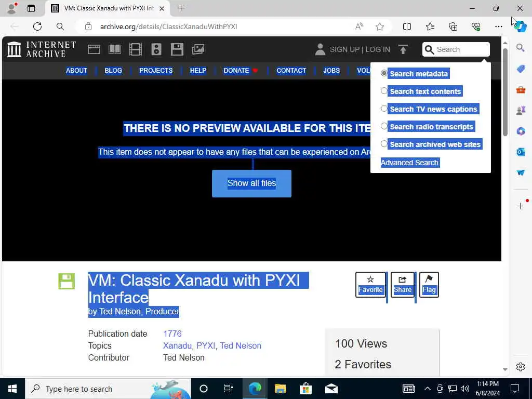The height and width of the screenshot is (399, 532).
Task: Click the green software floppy icon beside title
Action: click(x=66, y=281)
